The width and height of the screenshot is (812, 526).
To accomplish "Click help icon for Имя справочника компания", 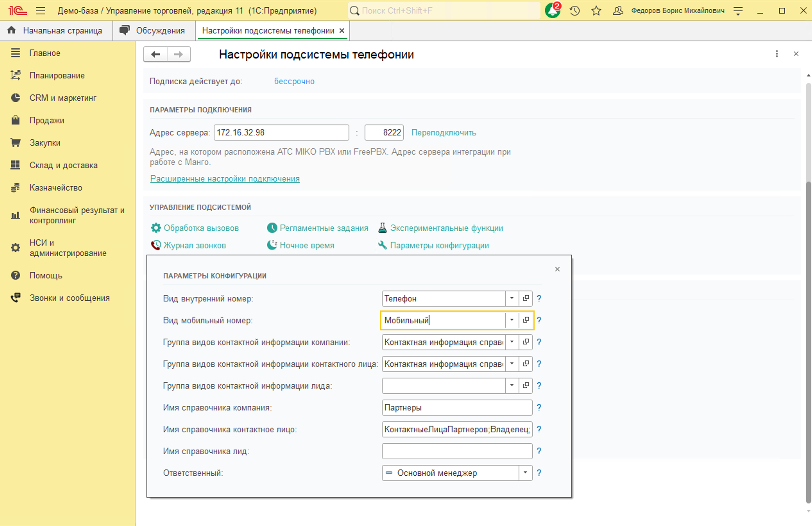I will 539,407.
